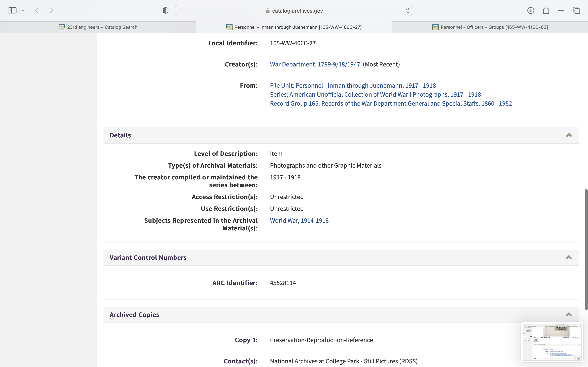This screenshot has height=367, width=588.
Task: Reload the page with the refresh icon
Action: (408, 10)
